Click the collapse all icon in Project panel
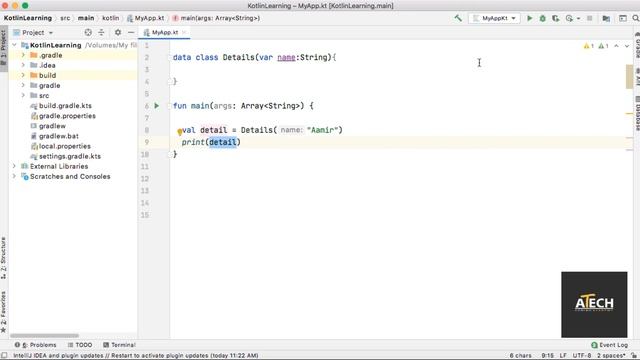The image size is (640, 360). (x=101, y=32)
